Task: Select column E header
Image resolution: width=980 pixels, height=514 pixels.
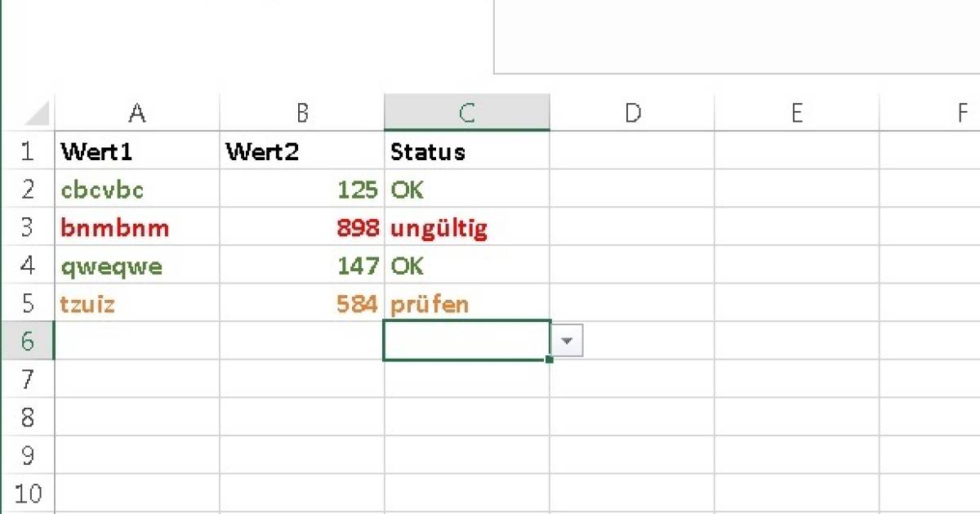Action: 797,114
